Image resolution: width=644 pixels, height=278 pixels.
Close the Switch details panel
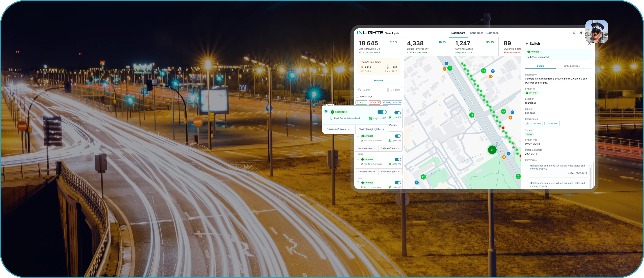[x=589, y=43]
